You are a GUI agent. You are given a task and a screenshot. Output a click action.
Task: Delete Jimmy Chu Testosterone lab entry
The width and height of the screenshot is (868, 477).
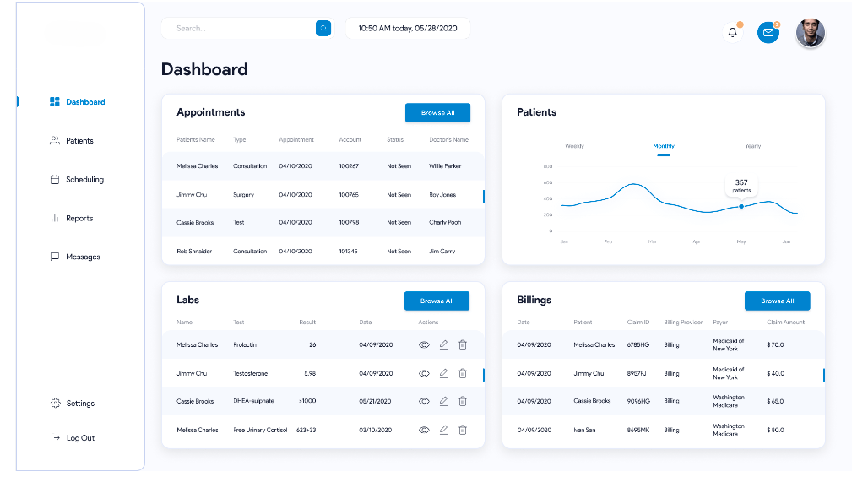pyautogui.click(x=463, y=373)
